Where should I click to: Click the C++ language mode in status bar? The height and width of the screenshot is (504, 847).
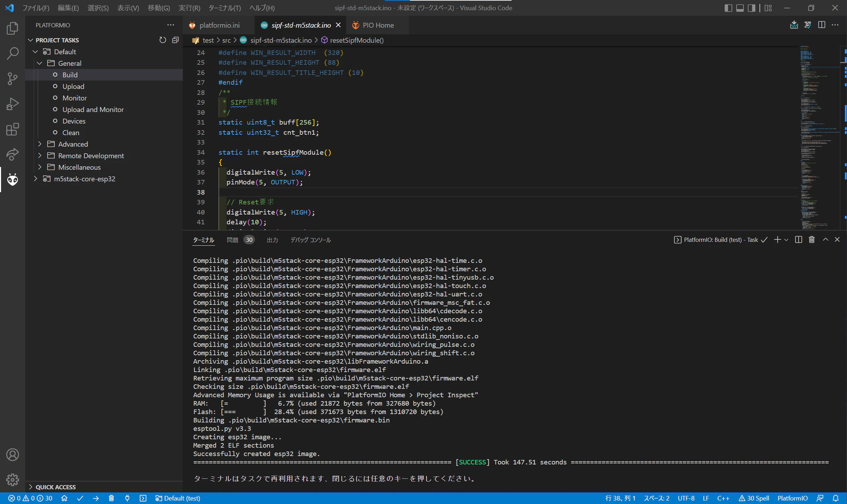(723, 498)
